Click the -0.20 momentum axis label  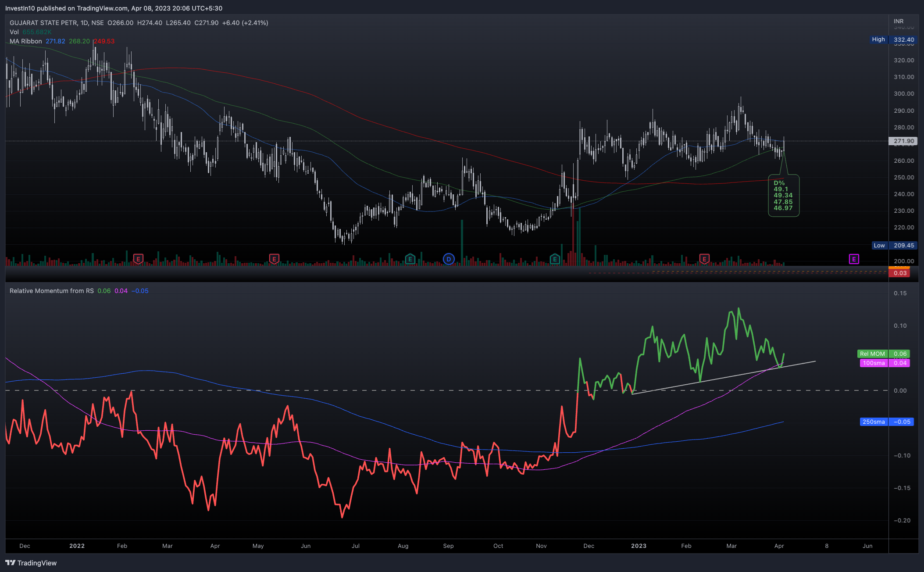902,520
